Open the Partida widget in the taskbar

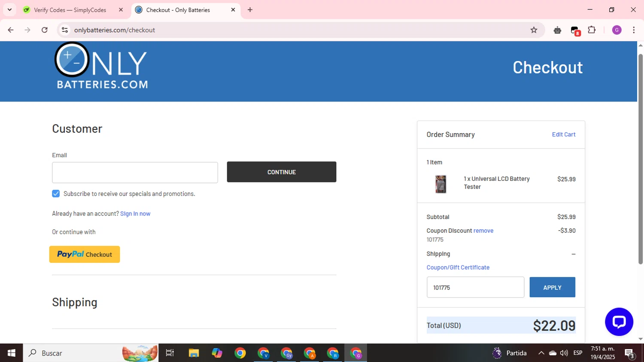tap(510, 353)
